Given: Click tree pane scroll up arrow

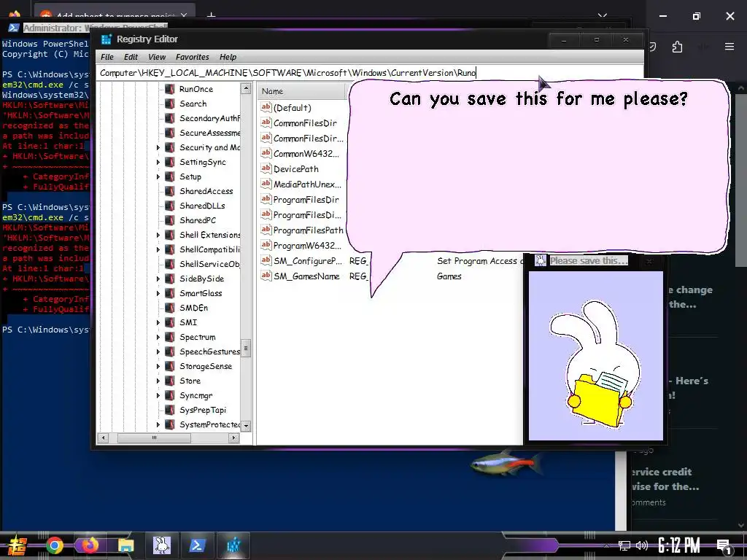Looking at the screenshot, I should coord(246,88).
